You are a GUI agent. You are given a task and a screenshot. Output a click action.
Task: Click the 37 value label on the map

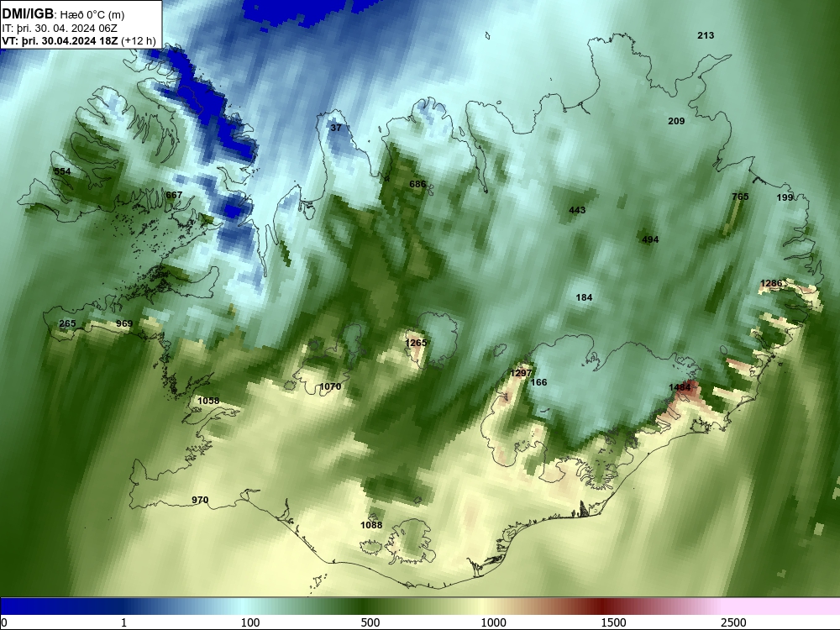point(335,128)
